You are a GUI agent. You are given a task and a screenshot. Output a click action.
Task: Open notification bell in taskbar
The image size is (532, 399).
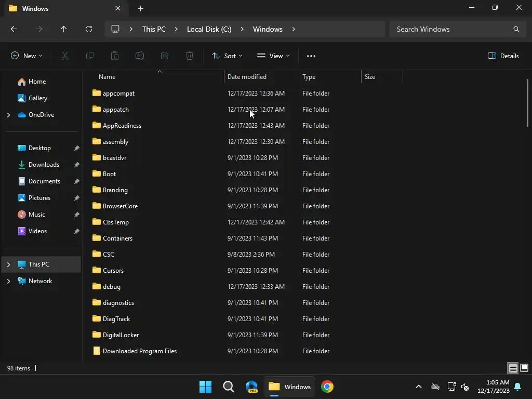[x=518, y=387]
